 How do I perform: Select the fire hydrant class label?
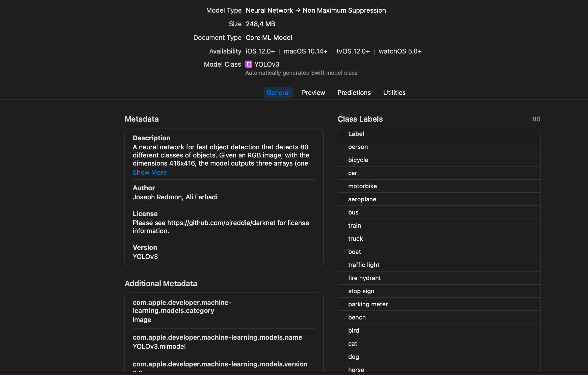(x=364, y=278)
